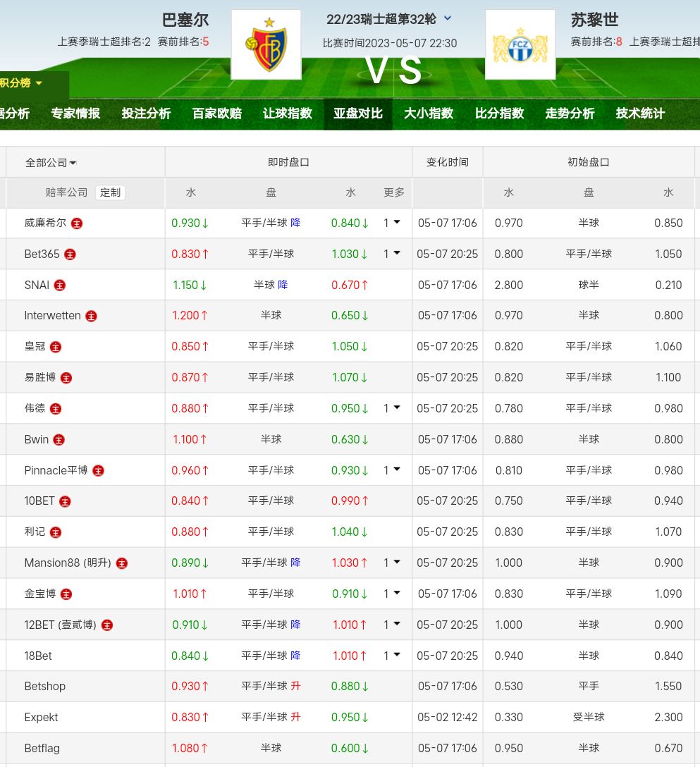Click red 主 badge next to Interwetten
Image resolution: width=700 pixels, height=767 pixels.
(x=91, y=317)
